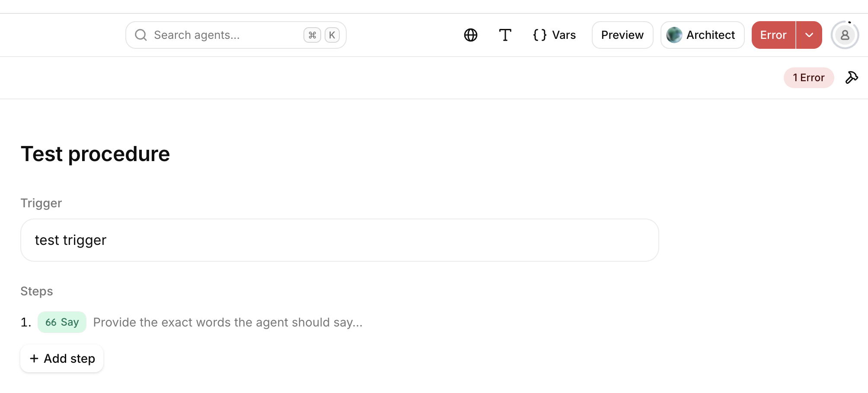Image resolution: width=868 pixels, height=393 pixels.
Task: Open the user profile avatar
Action: click(845, 35)
